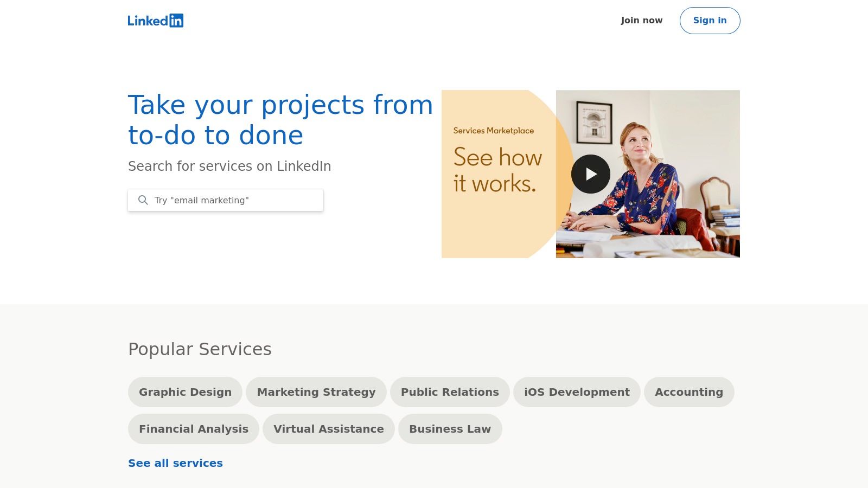Select the Accounting service tag

689,391
